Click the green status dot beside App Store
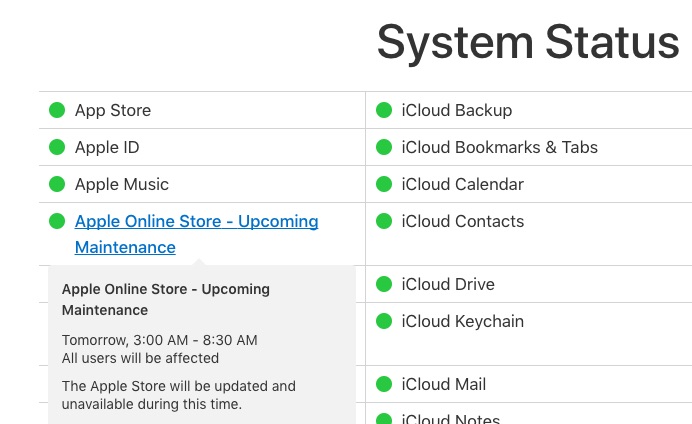Viewport: 692px width, 424px height. 57,110
